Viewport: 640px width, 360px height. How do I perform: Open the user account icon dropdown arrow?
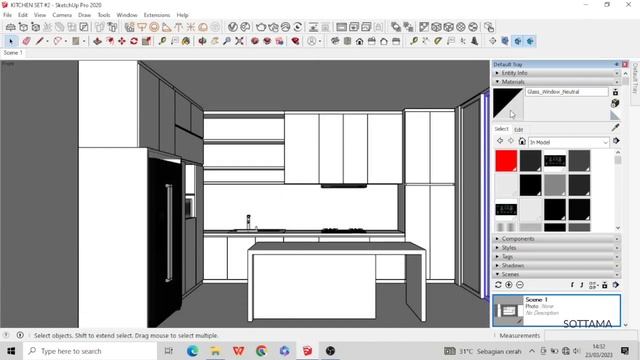(x=320, y=41)
